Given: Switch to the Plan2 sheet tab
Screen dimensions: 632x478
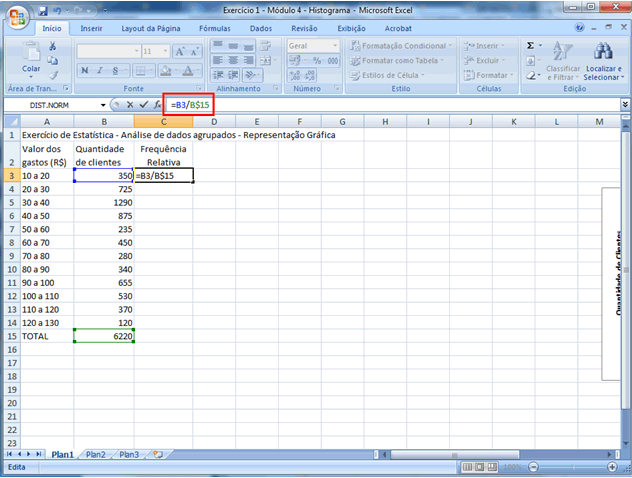Looking at the screenshot, I should pyautogui.click(x=96, y=454).
